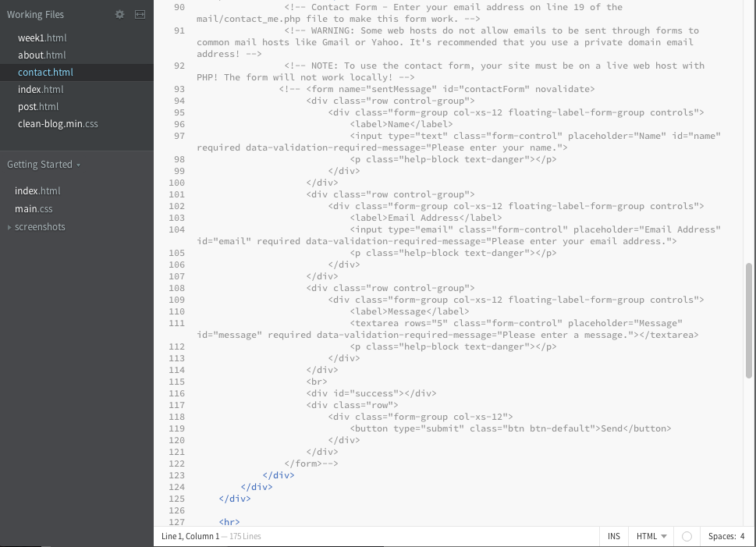Click the textarea tag on line 111
Screen dimensions: 756x547
click(447, 329)
